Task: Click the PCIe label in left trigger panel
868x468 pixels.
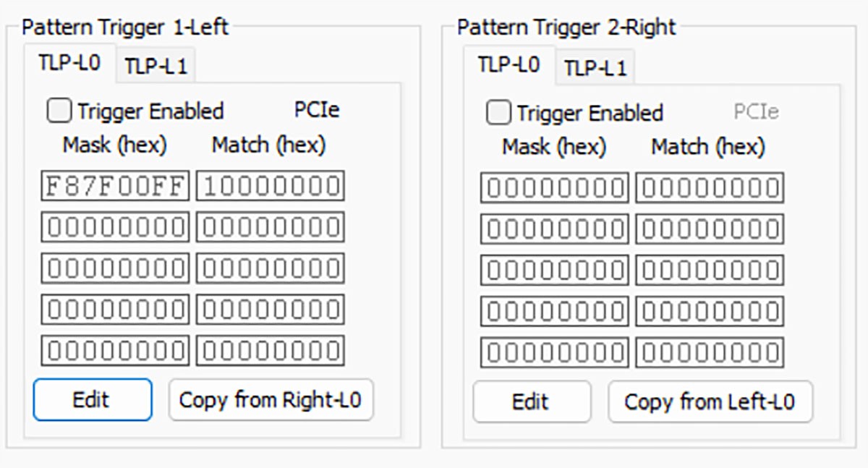Action: click(x=316, y=110)
